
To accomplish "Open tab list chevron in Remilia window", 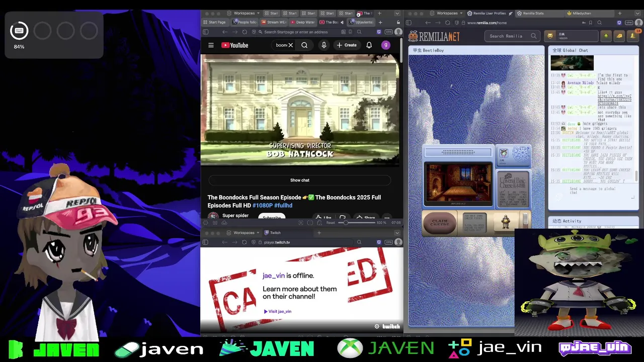I will click(x=637, y=13).
